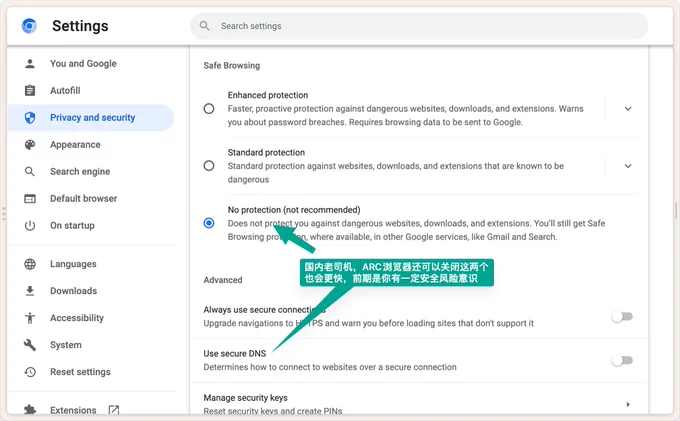Screen dimensions: 680x421
Task: Click the Manage security keys label
Action: pyautogui.click(x=245, y=398)
